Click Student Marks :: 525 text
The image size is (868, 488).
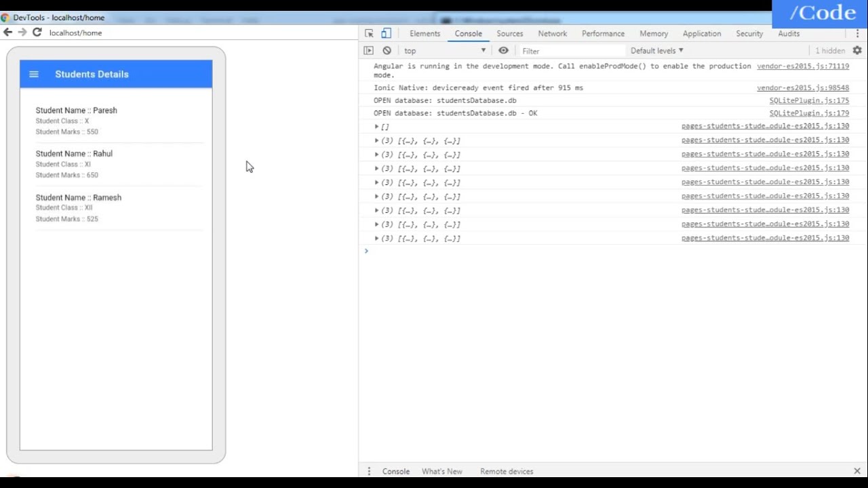(x=66, y=220)
